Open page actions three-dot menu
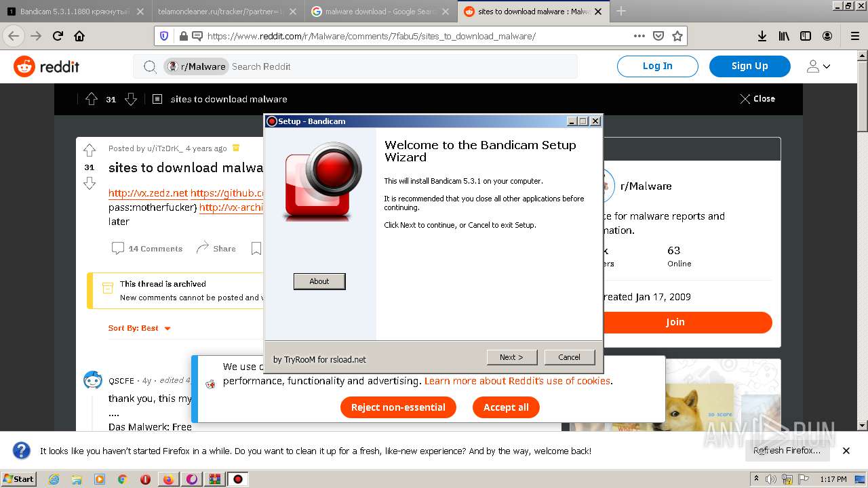 pyautogui.click(x=639, y=36)
